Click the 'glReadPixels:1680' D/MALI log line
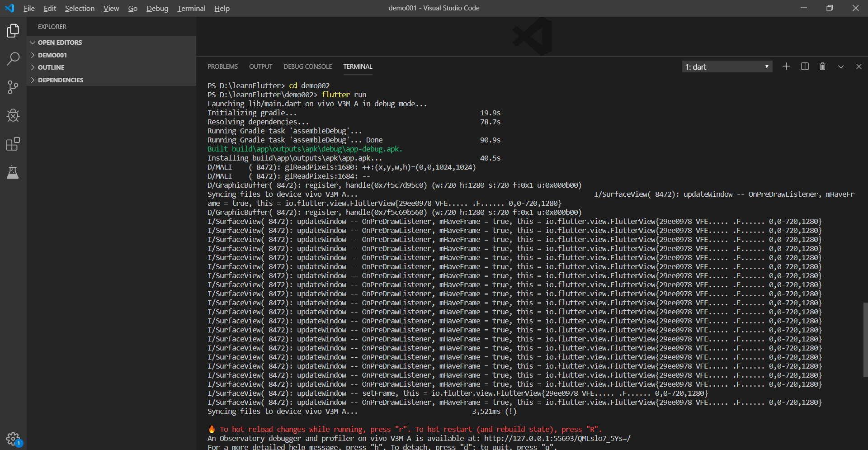 click(x=342, y=167)
